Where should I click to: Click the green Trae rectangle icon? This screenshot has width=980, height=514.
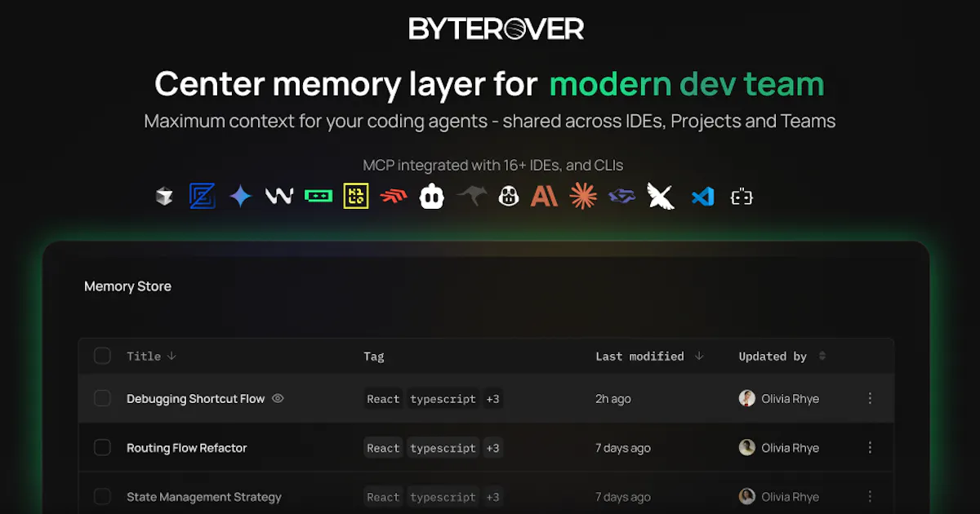(x=318, y=196)
